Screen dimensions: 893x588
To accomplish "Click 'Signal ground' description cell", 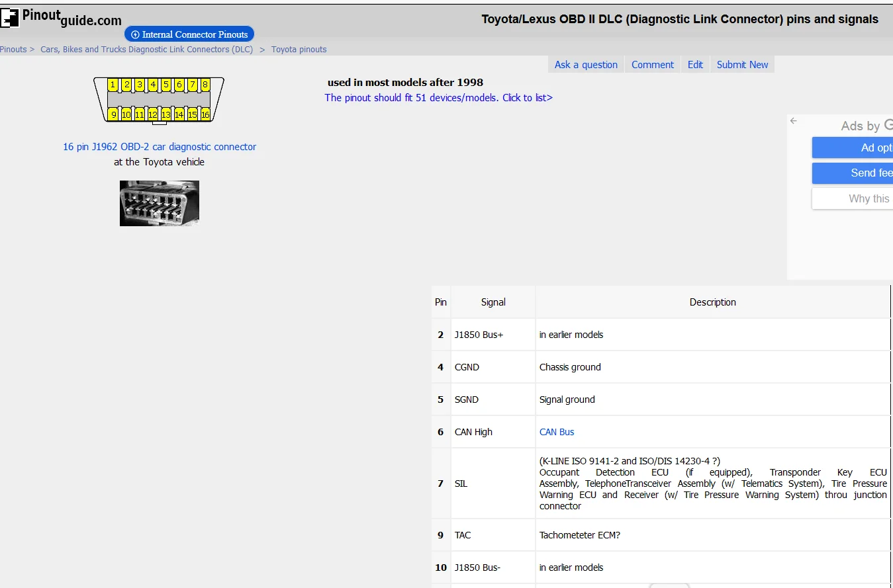I will (x=713, y=399).
